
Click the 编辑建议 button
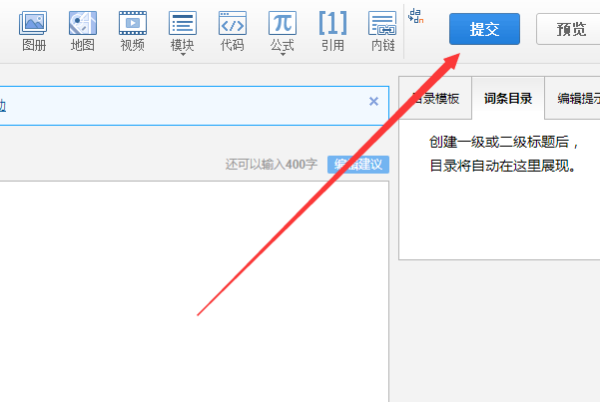[358, 164]
